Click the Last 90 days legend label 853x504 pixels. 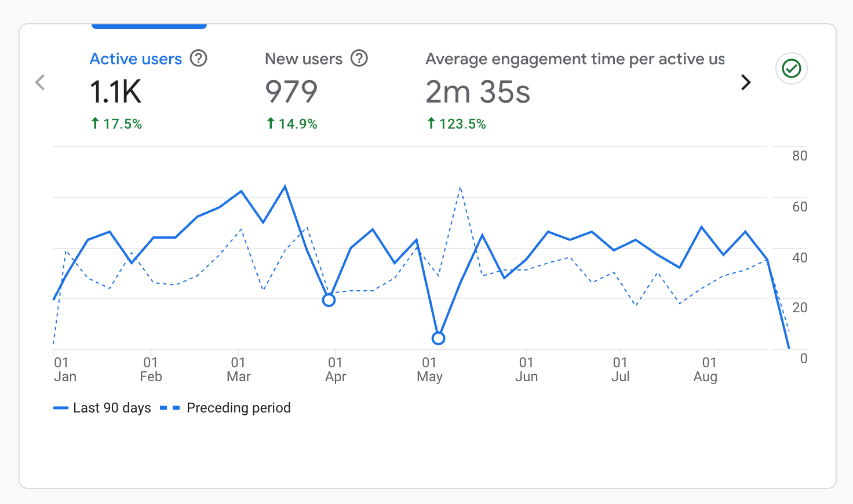pos(112,408)
